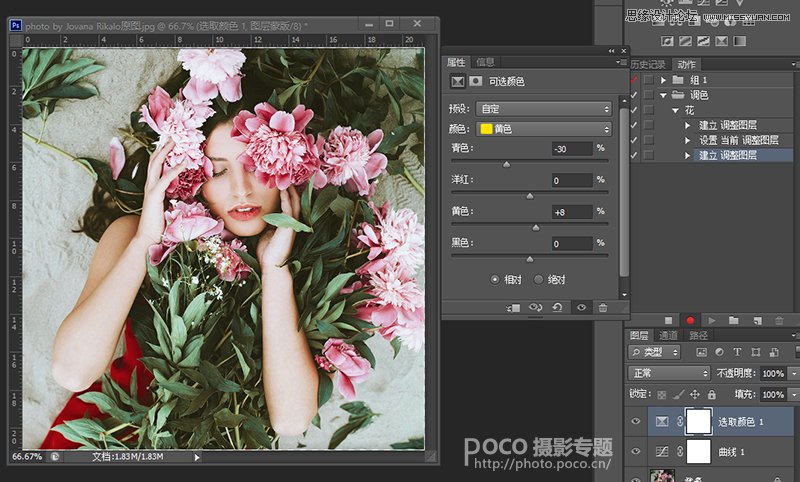
Task: Click the Selective Color adjustment icon in Properties
Action: coord(458,81)
